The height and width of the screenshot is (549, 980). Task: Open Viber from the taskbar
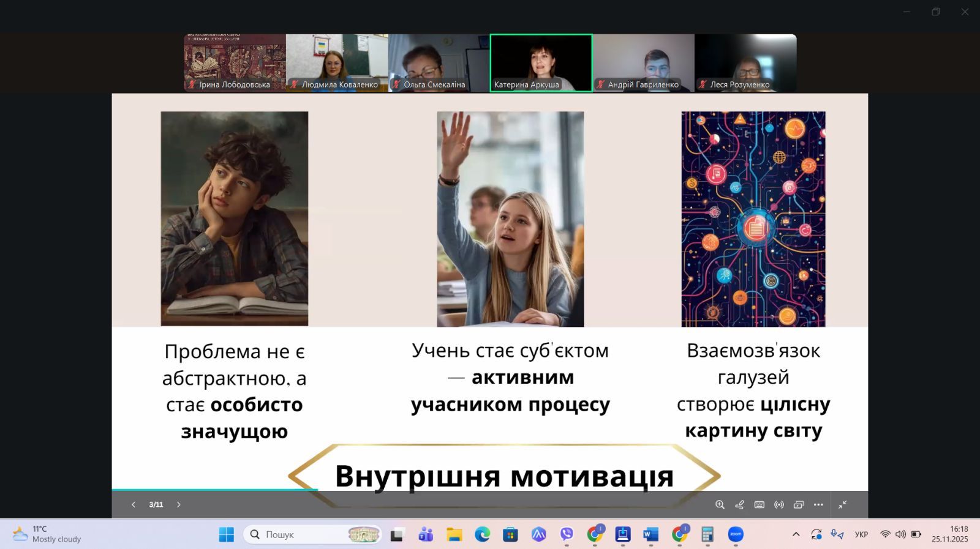click(567, 534)
